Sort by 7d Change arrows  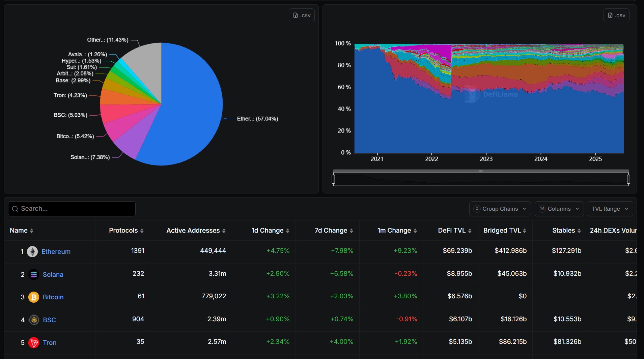352,231
